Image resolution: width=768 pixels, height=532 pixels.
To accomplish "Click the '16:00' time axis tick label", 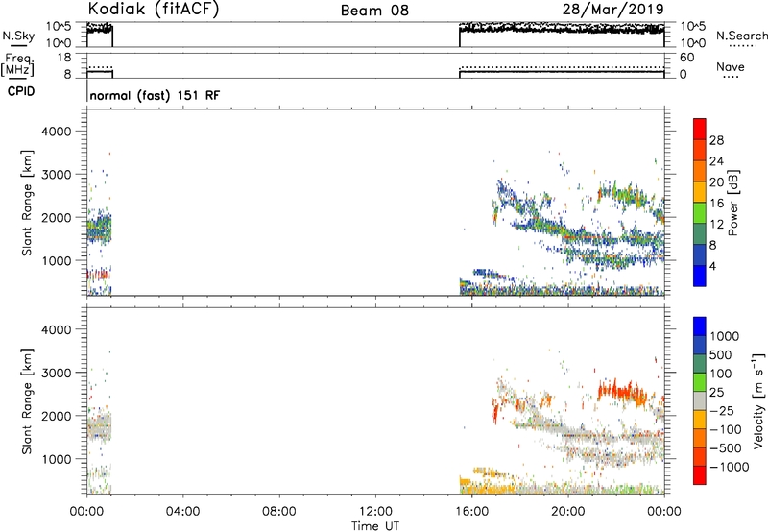I will click(471, 512).
